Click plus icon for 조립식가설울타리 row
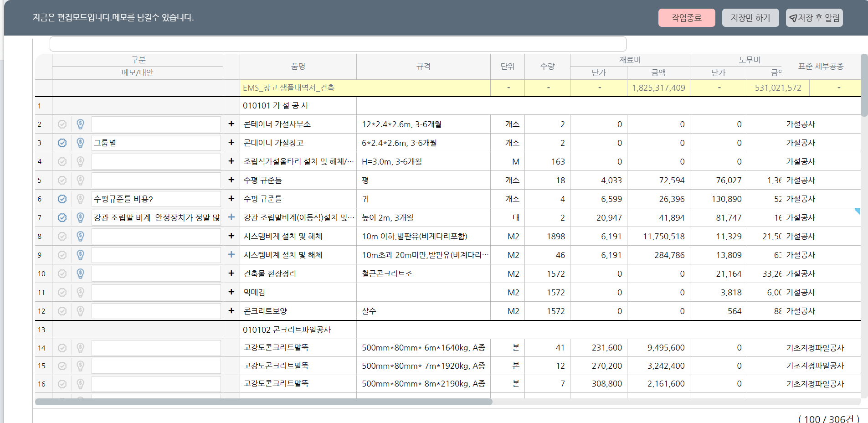The image size is (868, 423). point(231,161)
